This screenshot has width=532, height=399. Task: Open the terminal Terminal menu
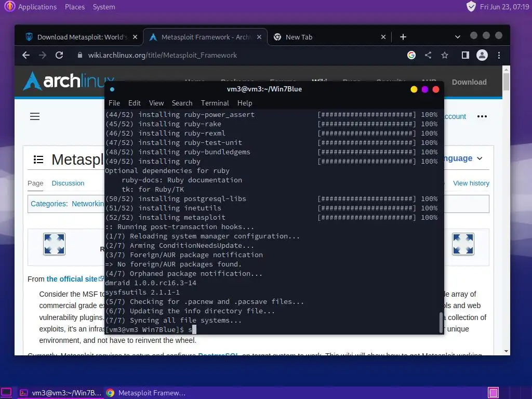tap(215, 103)
